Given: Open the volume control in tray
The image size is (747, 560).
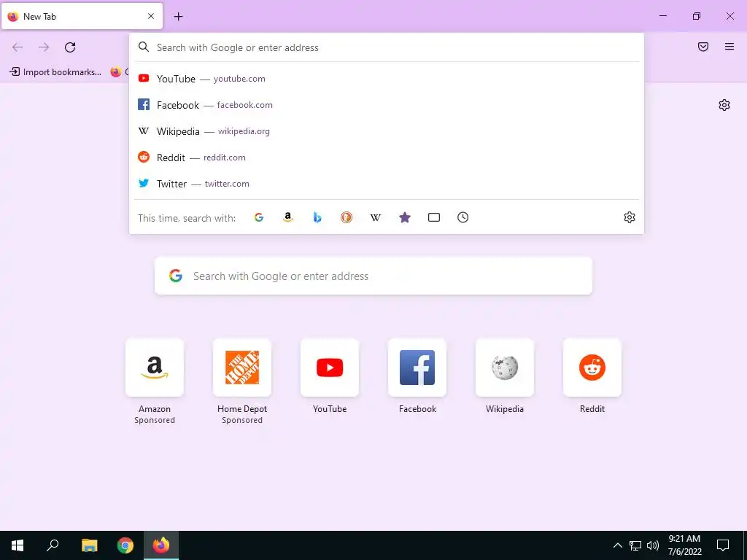Looking at the screenshot, I should [653, 545].
